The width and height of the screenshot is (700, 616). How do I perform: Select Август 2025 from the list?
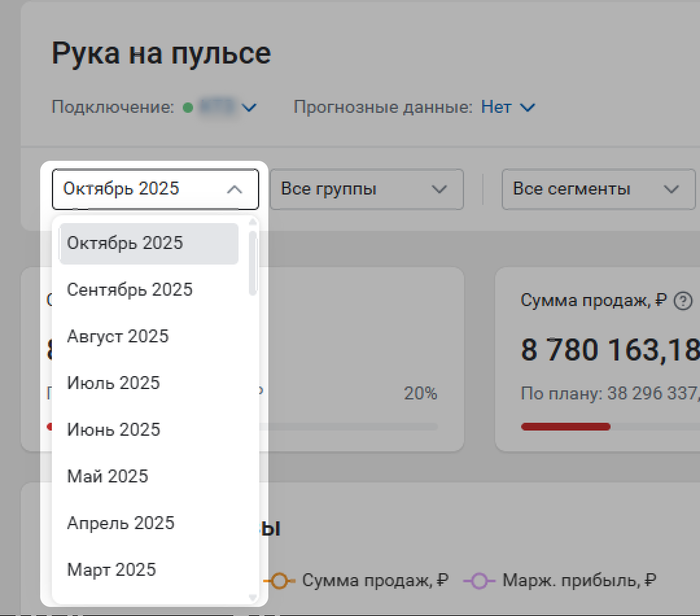click(118, 337)
